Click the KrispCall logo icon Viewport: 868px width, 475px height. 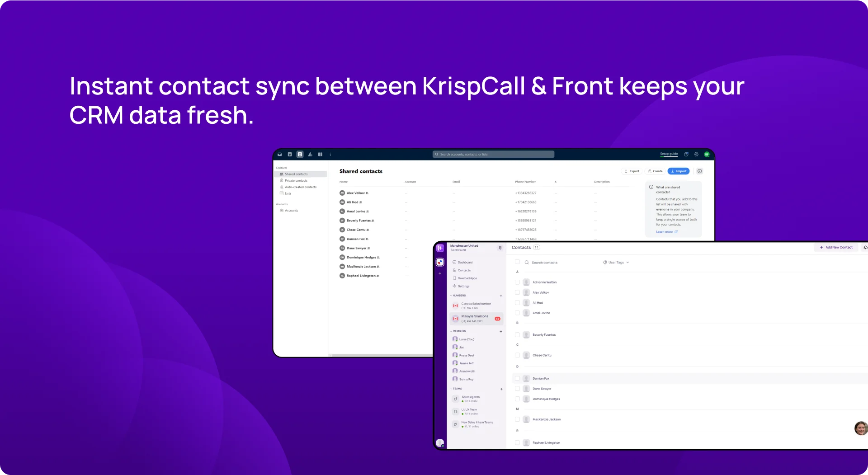pyautogui.click(x=440, y=248)
